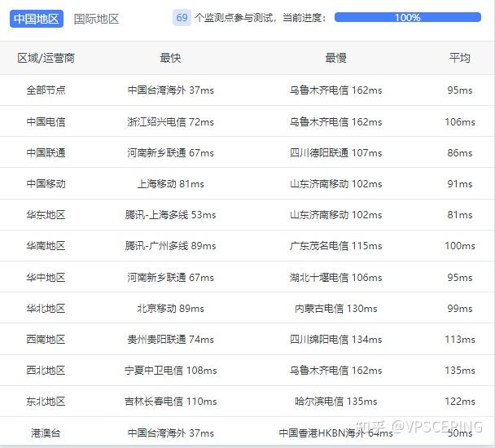Click 宁夏中卫电信 108ms cell
Screen dimensions: 495x448
[x=170, y=371]
